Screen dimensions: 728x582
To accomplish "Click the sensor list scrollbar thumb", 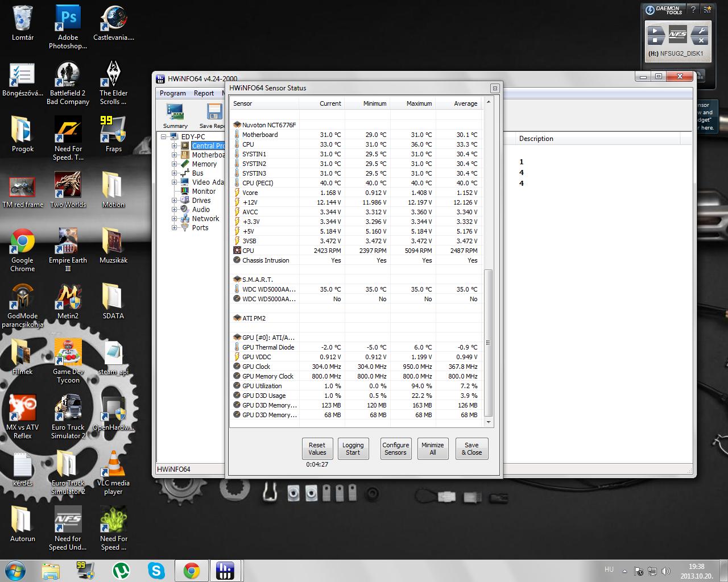I will 488,343.
